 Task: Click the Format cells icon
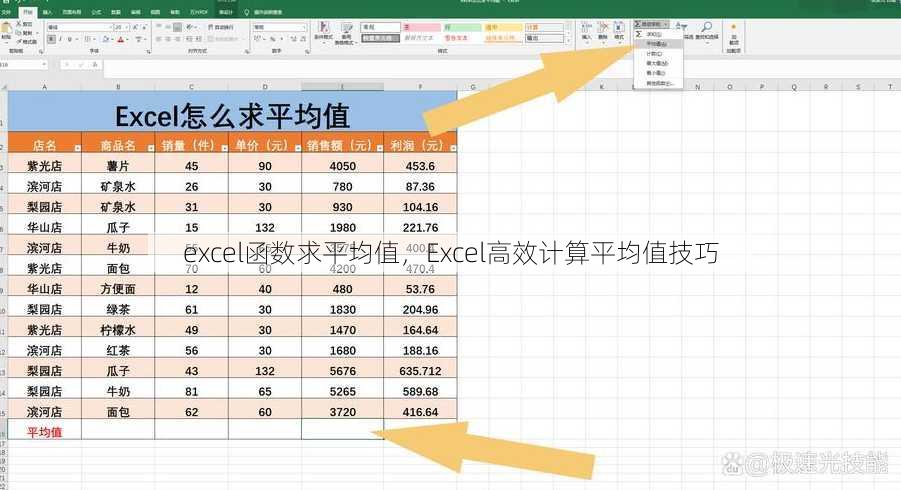click(619, 27)
